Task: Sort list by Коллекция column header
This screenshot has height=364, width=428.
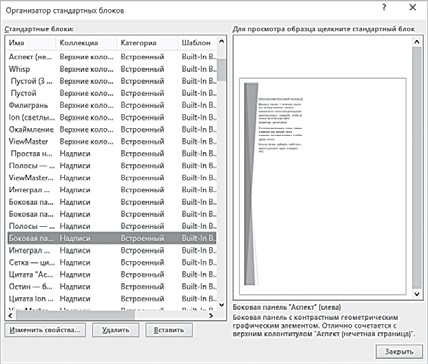Action: (x=86, y=43)
